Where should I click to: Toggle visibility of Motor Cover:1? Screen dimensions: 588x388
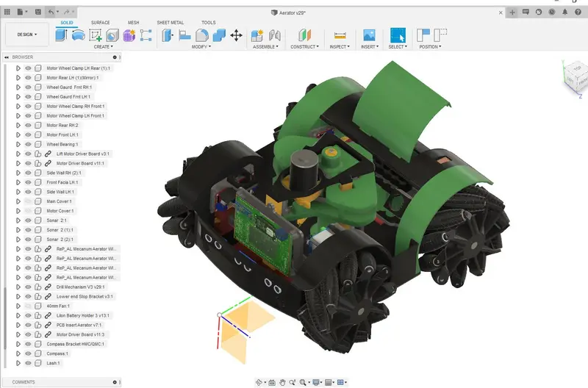[x=28, y=211]
